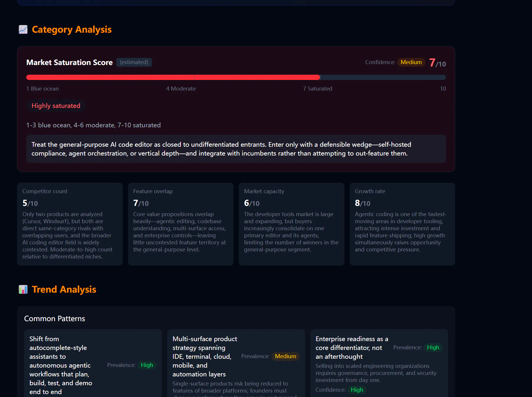Click the 'Selling into scaled engineering organizations' description
Screen dimensions: 532x397
pyautogui.click(x=376, y=373)
